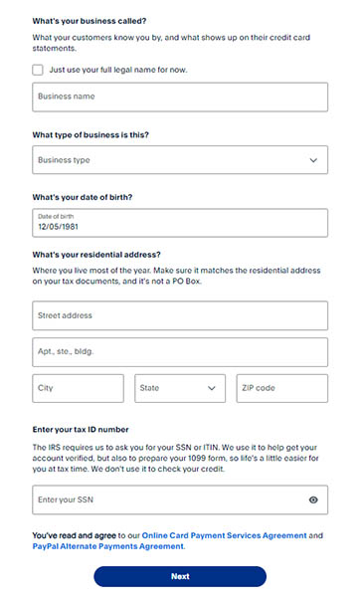Click the 'Enter your tax ID number' heading
The width and height of the screenshot is (364, 597).
[81, 429]
